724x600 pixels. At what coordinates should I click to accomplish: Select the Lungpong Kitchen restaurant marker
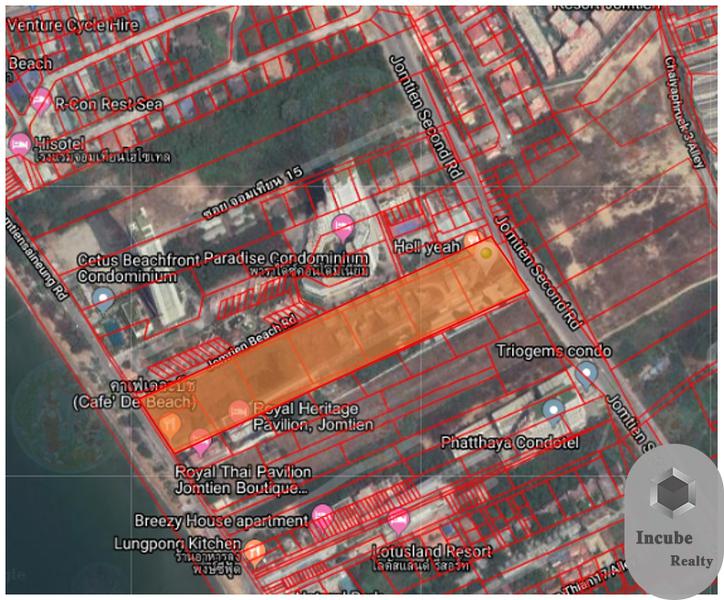(256, 549)
